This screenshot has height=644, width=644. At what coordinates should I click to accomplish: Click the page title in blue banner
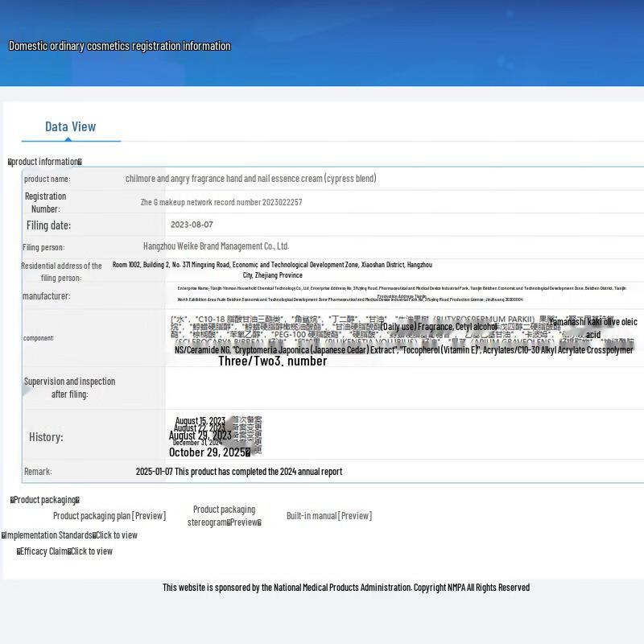click(119, 46)
